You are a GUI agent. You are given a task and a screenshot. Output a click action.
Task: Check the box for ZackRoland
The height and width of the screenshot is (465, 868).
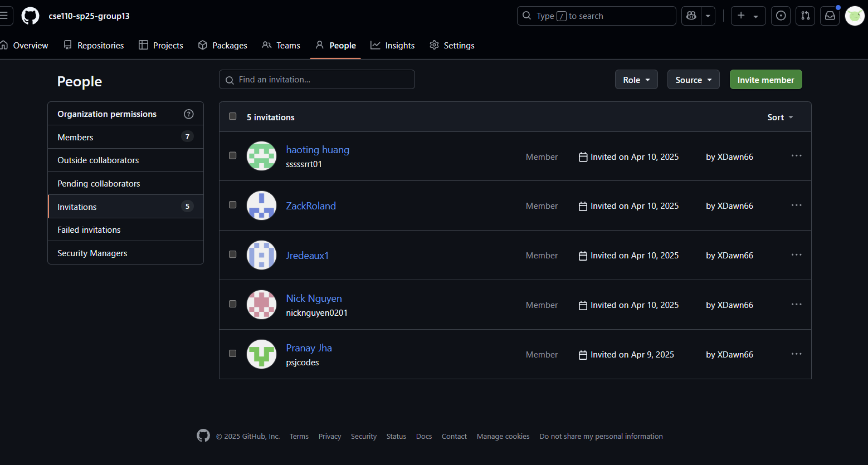[233, 205]
